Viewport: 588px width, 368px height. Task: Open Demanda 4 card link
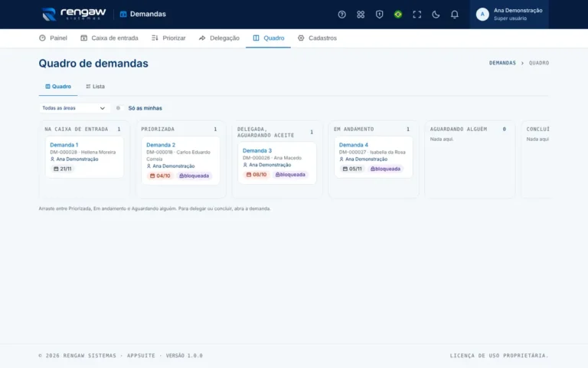click(354, 145)
